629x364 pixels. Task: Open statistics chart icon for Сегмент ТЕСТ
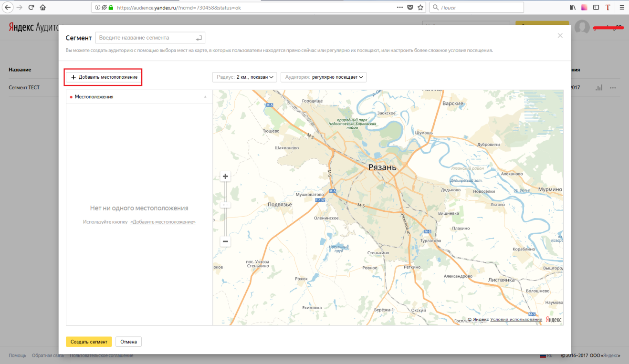[599, 88]
